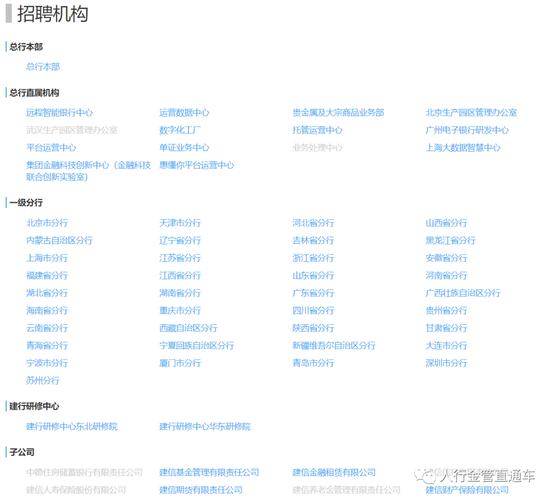This screenshot has width=553, height=500.
Task: Select 新疆维吾尔自治区分行 link
Action: click(x=334, y=345)
